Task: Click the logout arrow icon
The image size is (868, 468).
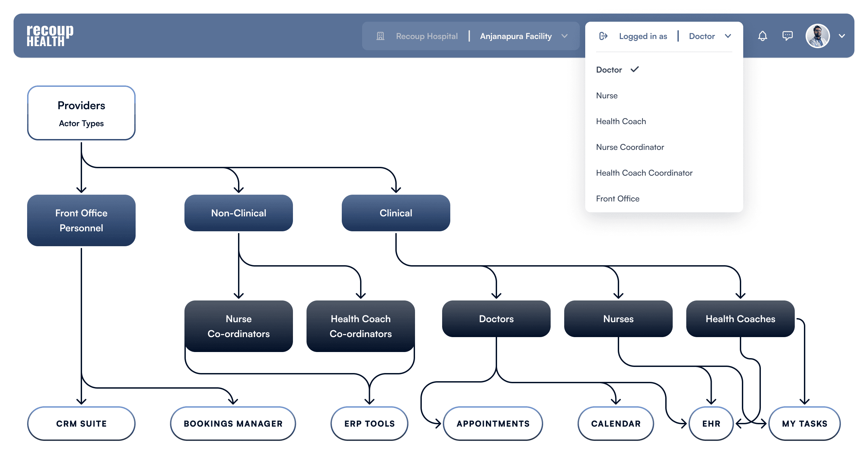Action: pos(603,36)
